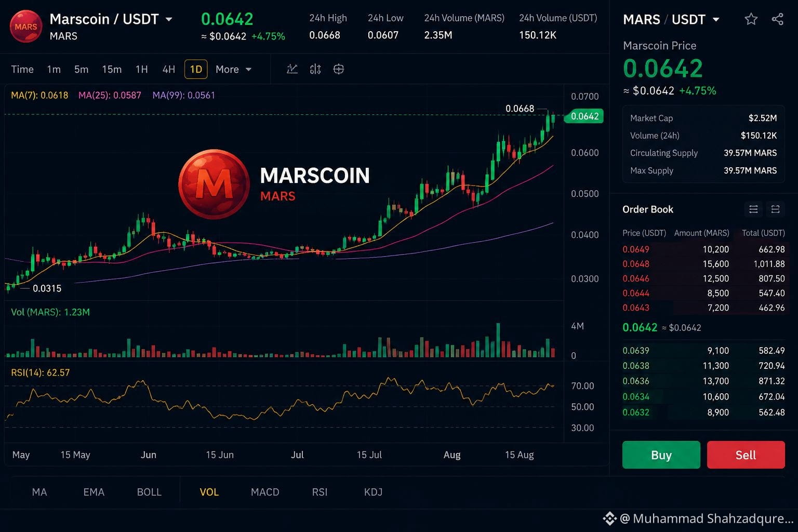
Task: Select the 5m timeframe
Action: pyautogui.click(x=81, y=69)
